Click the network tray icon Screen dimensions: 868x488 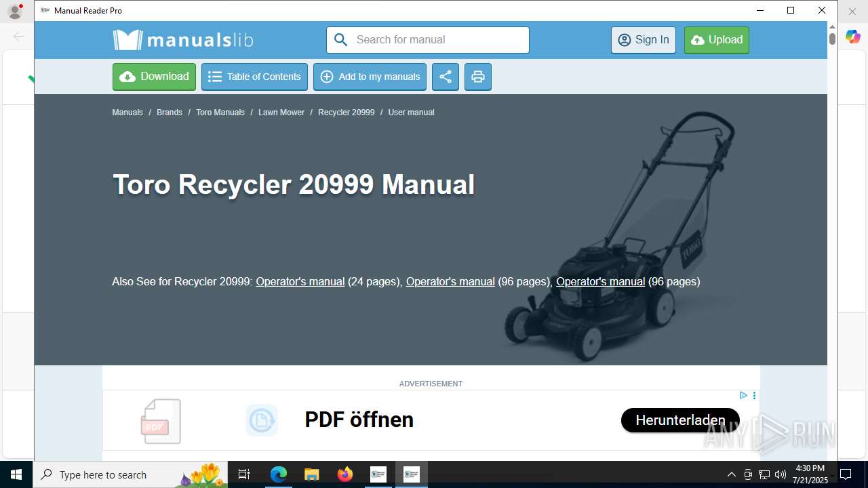(764, 474)
